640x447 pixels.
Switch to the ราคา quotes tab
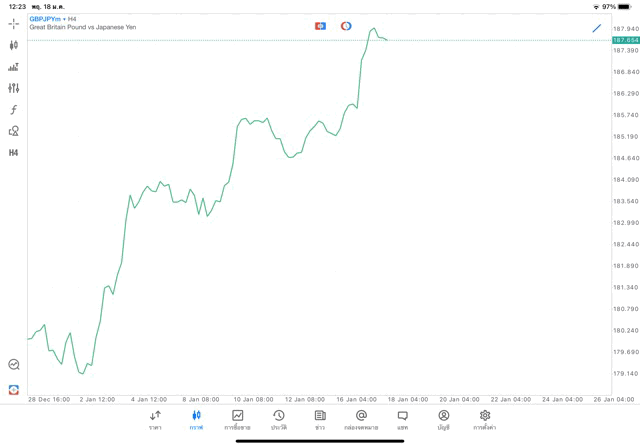[x=155, y=420]
